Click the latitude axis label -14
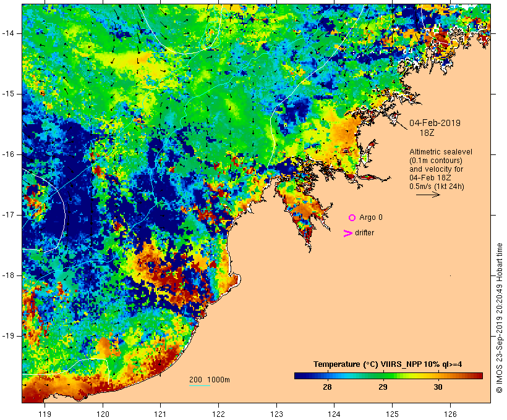Viewport: 507px width, 420px height. click(8, 33)
